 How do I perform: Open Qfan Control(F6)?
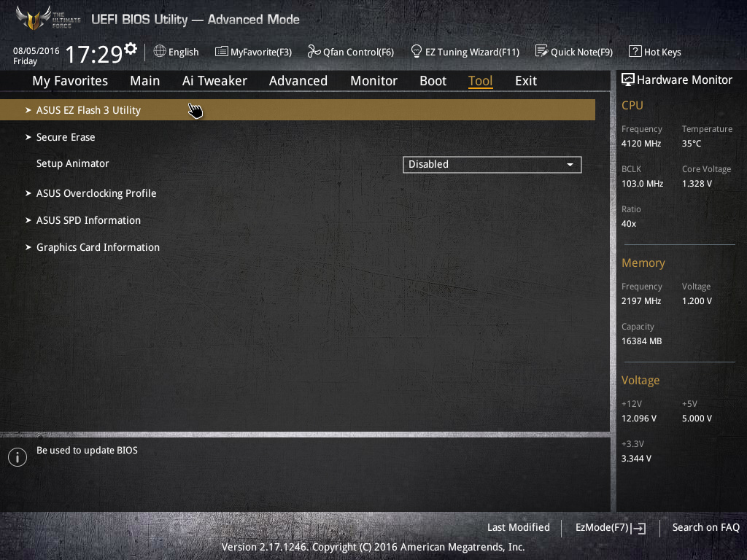[x=351, y=52]
